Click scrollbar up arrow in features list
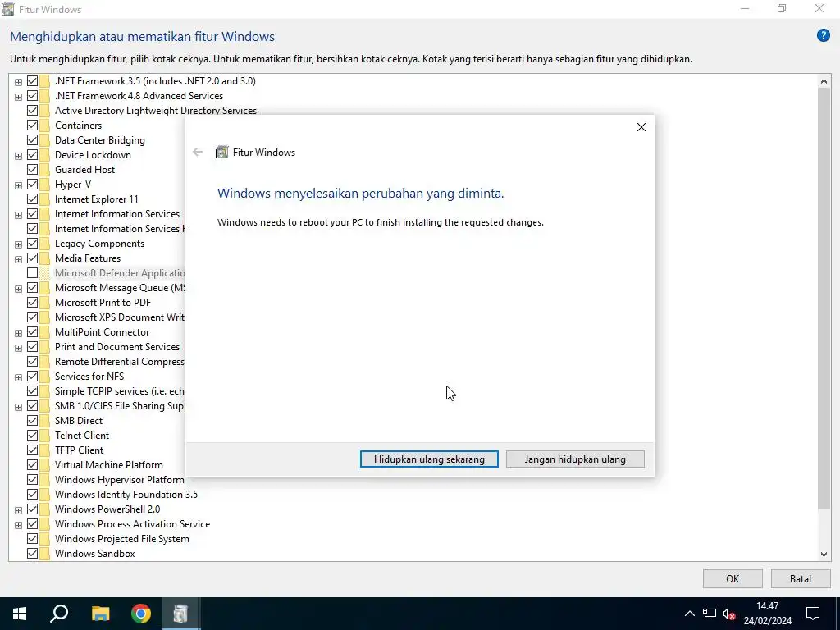840x630 pixels. (824, 81)
